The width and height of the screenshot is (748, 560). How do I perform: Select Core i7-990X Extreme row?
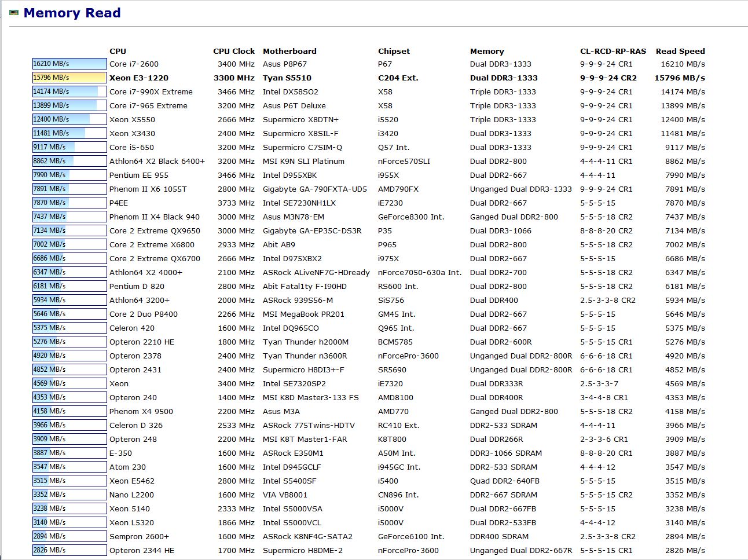151,92
